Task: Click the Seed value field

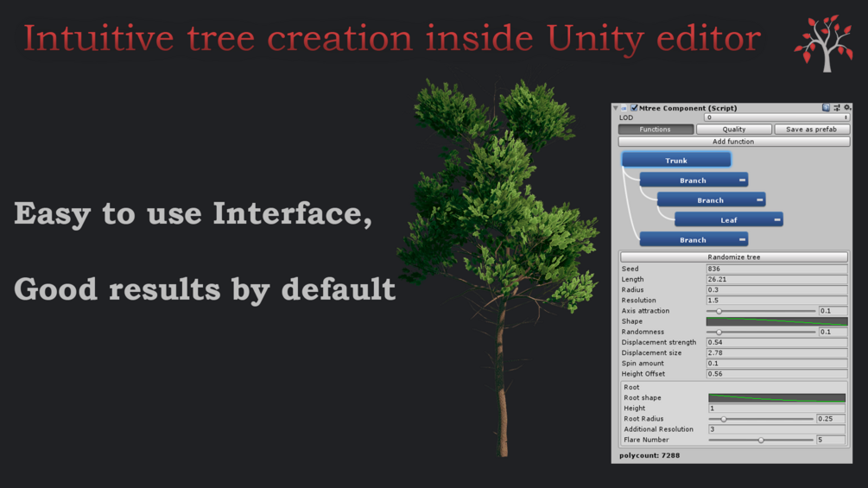Action: click(776, 269)
